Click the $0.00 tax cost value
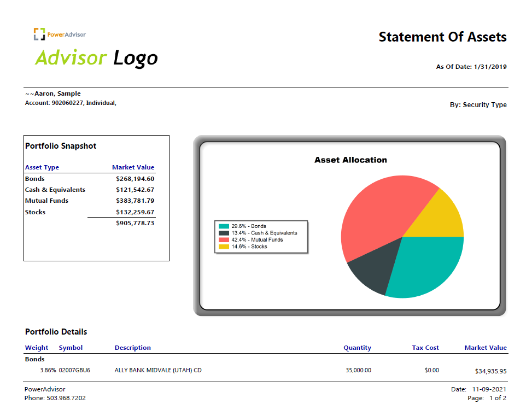This screenshot has height=410, width=532. 431,370
